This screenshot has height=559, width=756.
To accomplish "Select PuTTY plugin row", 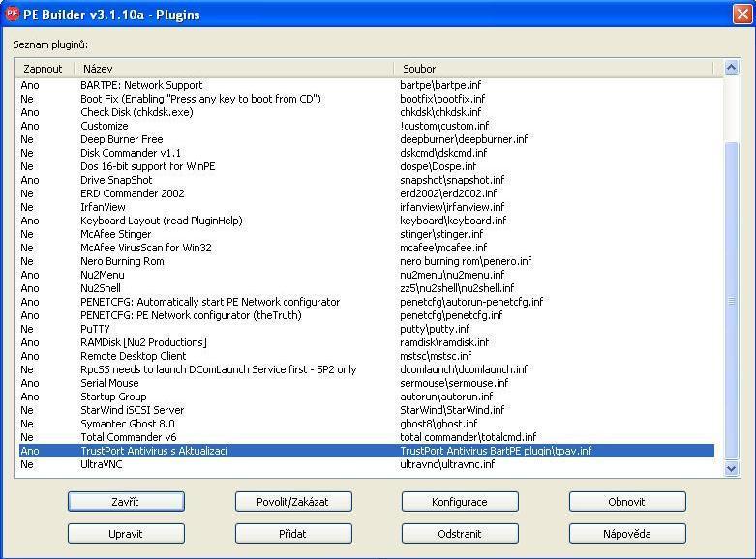I will pos(367,329).
